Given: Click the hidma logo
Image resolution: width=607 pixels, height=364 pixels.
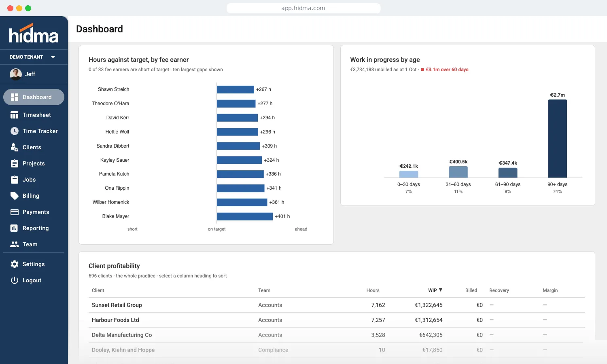Looking at the screenshot, I should pyautogui.click(x=34, y=33).
